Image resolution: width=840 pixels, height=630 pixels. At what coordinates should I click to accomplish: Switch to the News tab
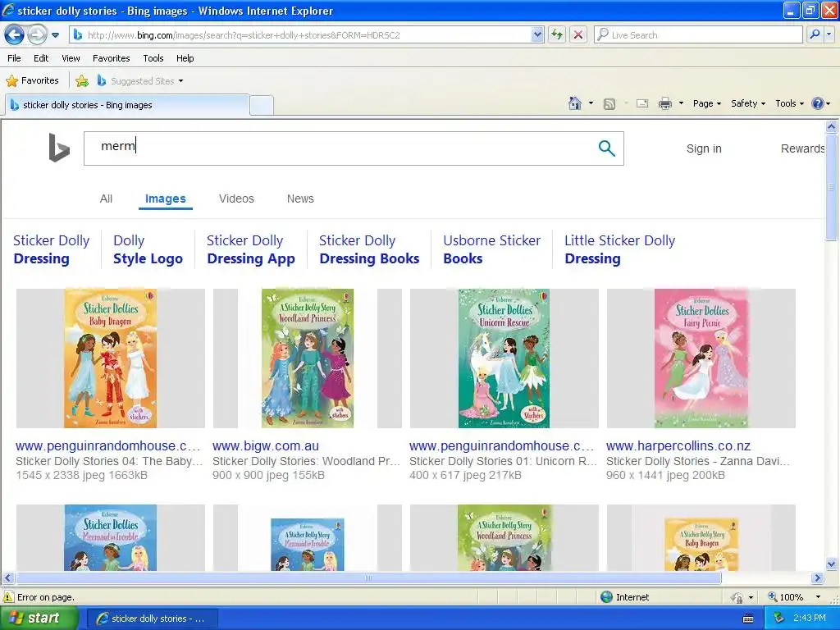click(300, 199)
